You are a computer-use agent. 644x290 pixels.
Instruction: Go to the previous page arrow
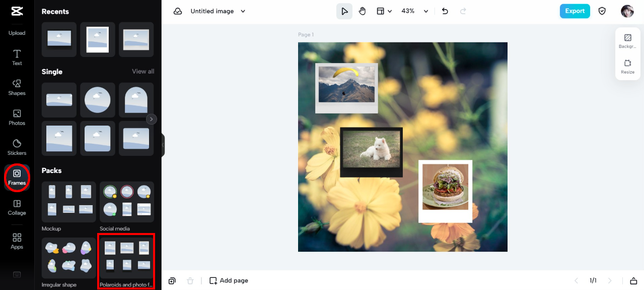point(576,280)
